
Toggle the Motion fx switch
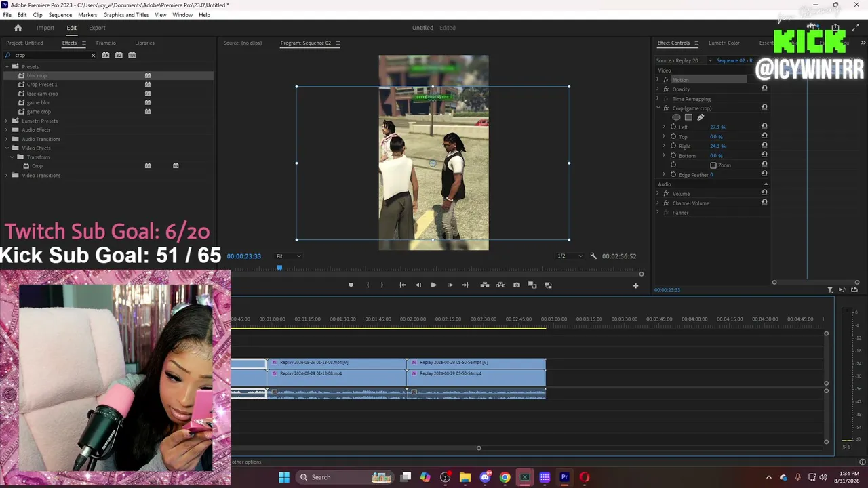coord(666,80)
